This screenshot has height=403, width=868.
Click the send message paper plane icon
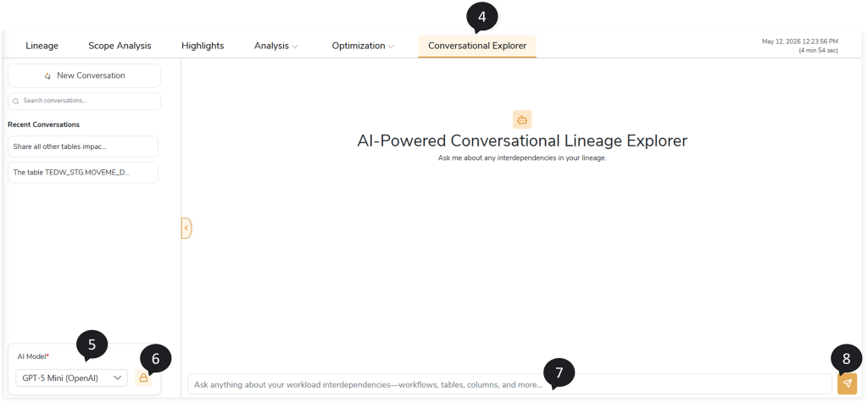coord(847,384)
